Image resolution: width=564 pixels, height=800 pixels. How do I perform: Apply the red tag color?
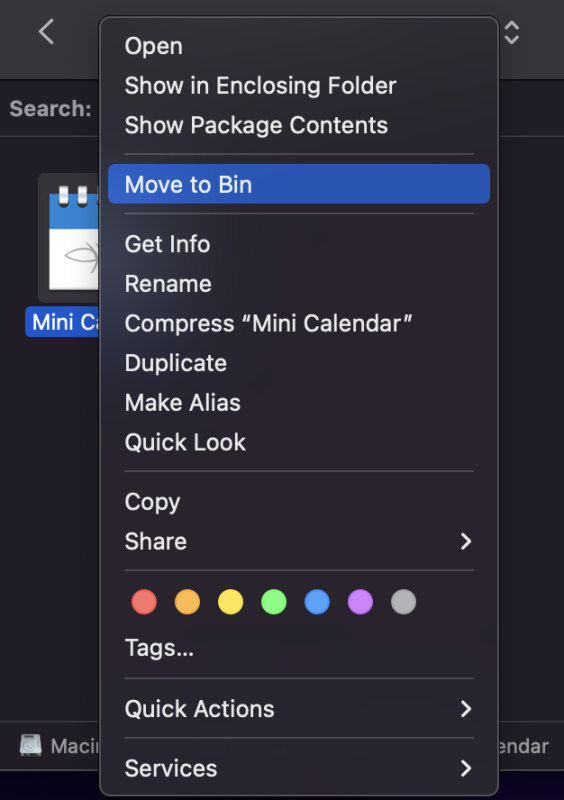click(144, 602)
